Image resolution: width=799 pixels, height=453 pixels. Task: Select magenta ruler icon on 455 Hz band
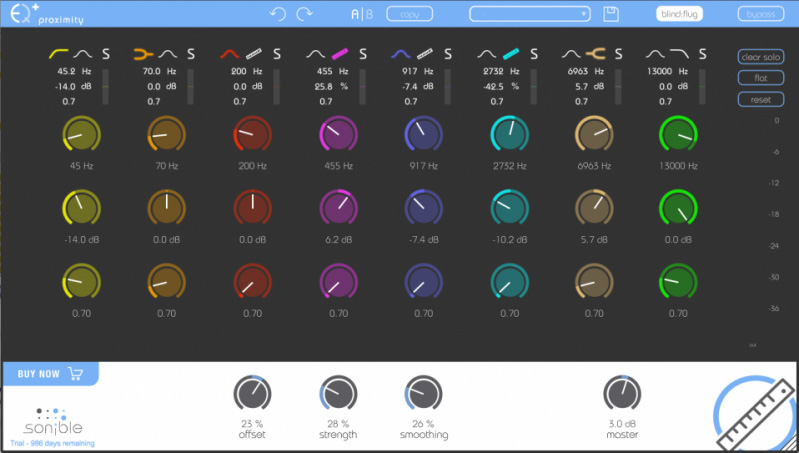point(340,54)
